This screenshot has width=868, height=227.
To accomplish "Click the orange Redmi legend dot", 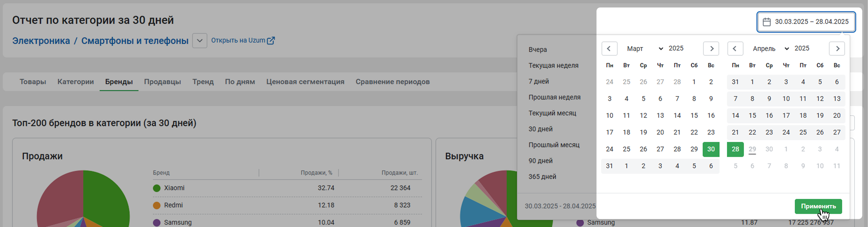I will 157,206.
